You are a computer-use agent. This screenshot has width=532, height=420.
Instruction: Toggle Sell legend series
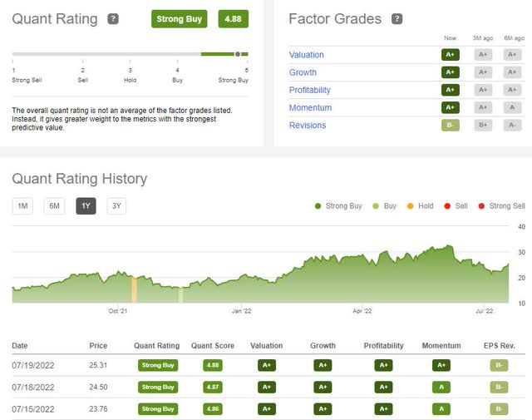pyautogui.click(x=456, y=206)
